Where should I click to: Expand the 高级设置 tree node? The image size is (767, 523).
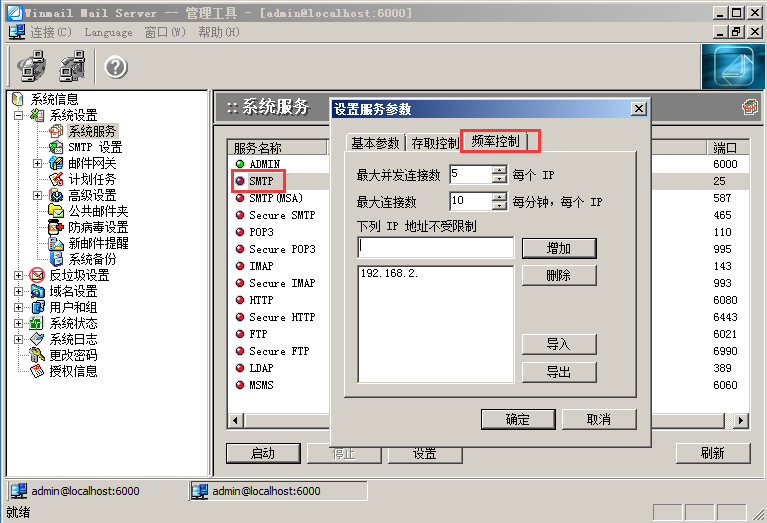click(x=37, y=195)
